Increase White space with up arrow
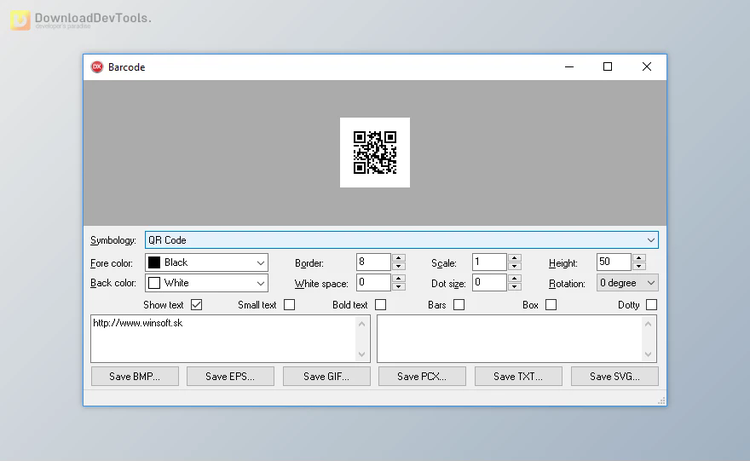 click(x=398, y=278)
